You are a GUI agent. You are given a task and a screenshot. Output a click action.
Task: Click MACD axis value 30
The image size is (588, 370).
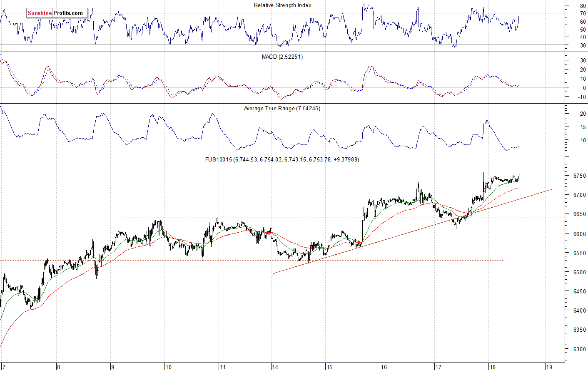pos(583,60)
